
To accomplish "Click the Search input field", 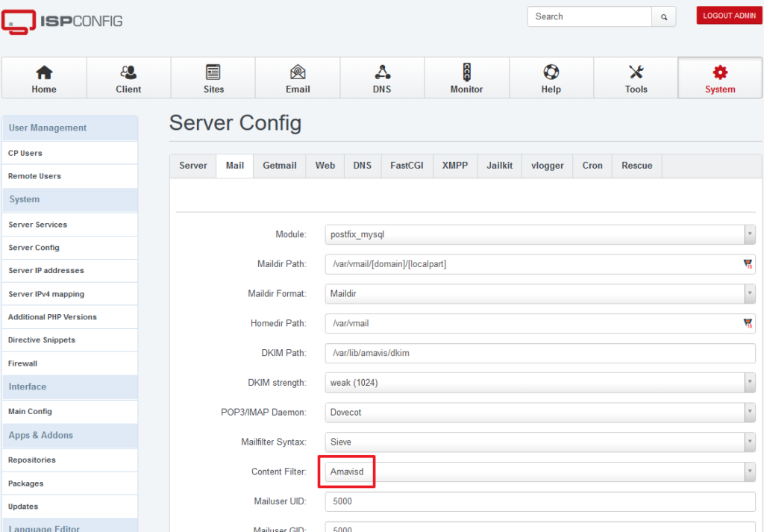I will point(589,16).
